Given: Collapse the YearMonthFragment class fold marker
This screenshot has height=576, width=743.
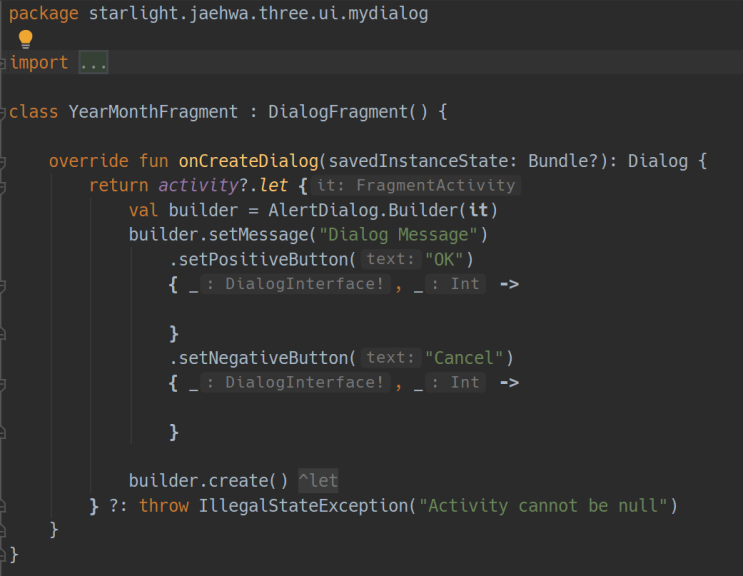Looking at the screenshot, I should tap(4, 112).
